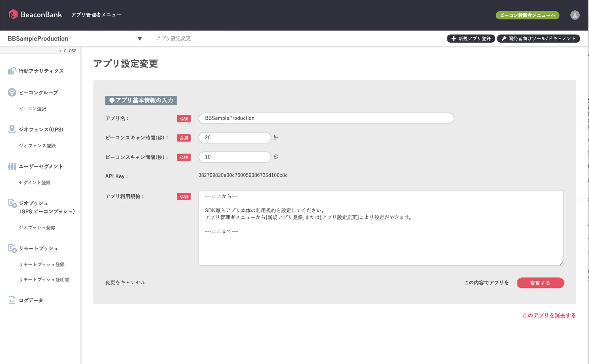
Task: Select アプリ管理者メニュー in the top bar
Action: [x=96, y=15]
